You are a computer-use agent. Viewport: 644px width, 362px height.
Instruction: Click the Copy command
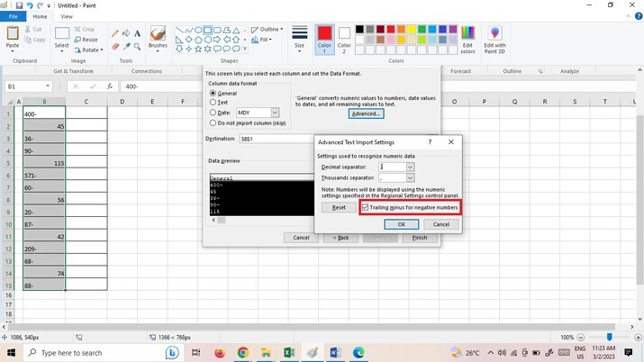tap(35, 40)
